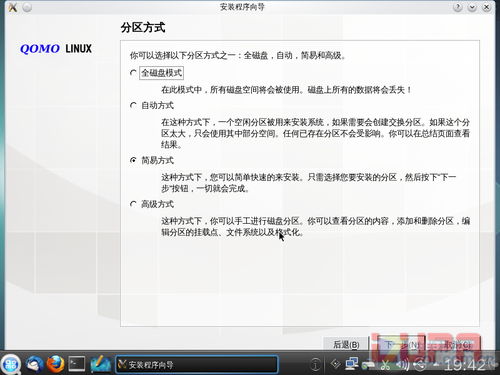
Task: Choose the 高级方式 radio option
Action: [133, 204]
